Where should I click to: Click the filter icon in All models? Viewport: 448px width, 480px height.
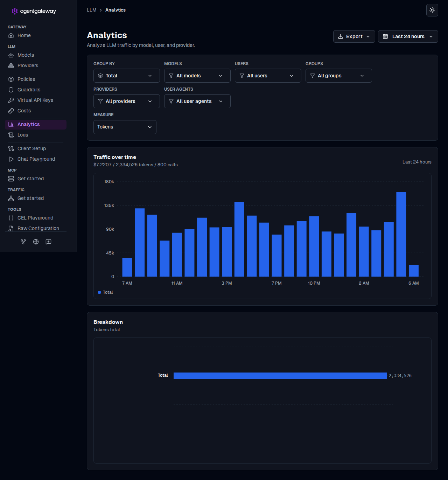[x=171, y=76]
